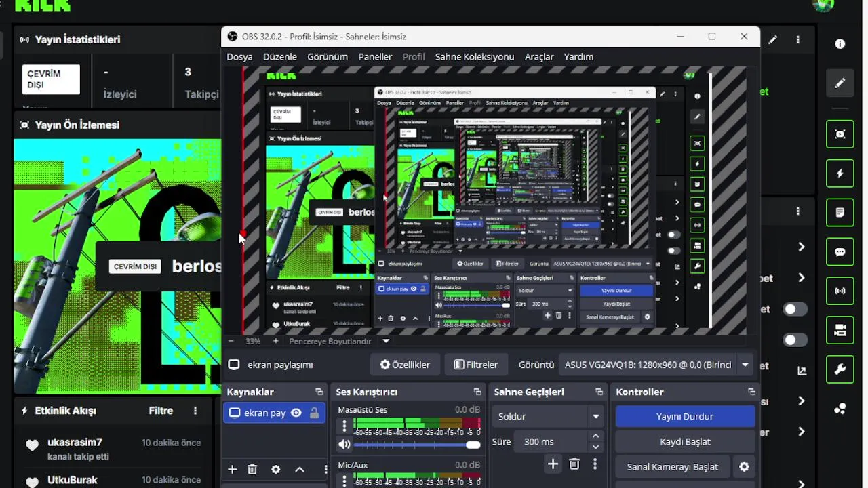Toggle the notes document icon in Kick sidebar
The width and height of the screenshot is (868, 488).
840,213
